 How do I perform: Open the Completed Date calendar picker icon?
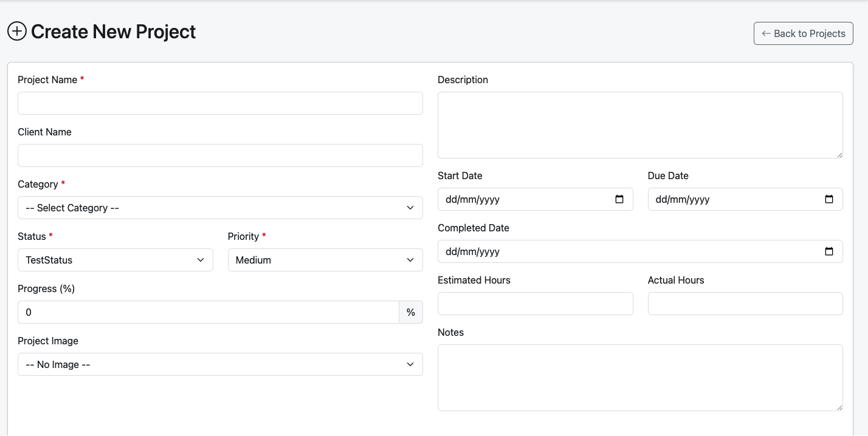(x=829, y=251)
